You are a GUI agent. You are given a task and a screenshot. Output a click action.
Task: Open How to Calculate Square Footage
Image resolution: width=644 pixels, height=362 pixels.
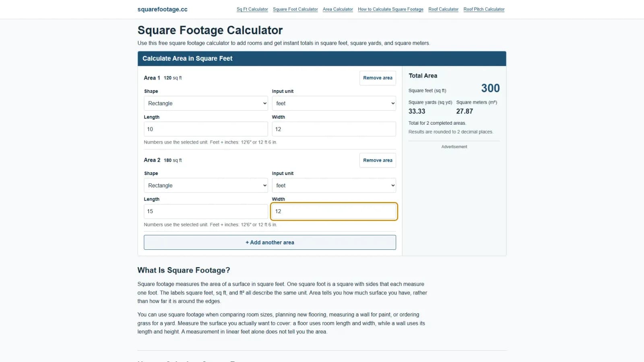[390, 9]
